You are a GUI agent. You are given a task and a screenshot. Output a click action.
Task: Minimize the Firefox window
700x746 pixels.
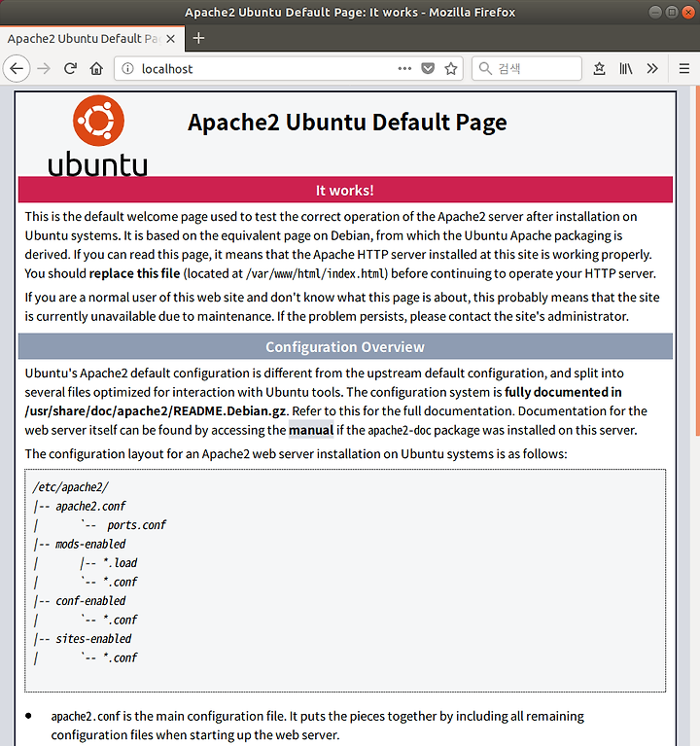[655, 12]
